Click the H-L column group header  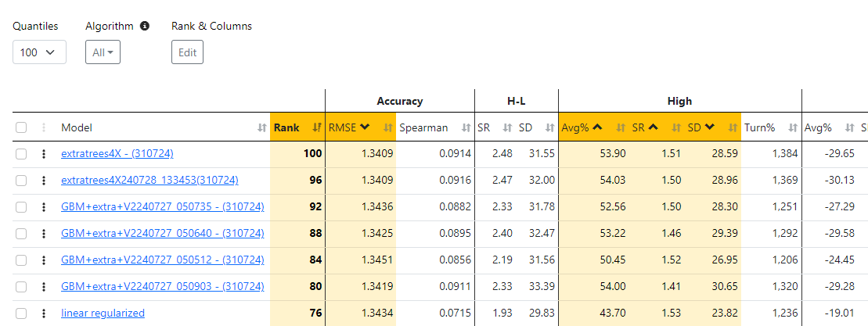517,101
